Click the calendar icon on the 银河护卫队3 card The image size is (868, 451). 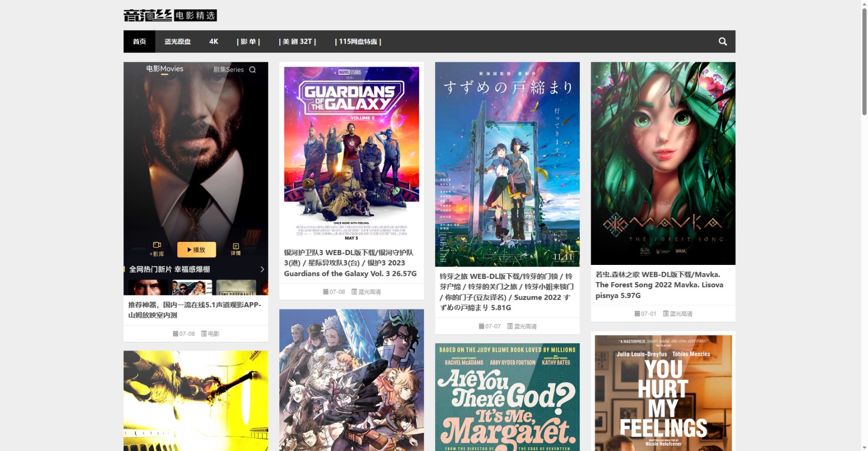coord(325,292)
